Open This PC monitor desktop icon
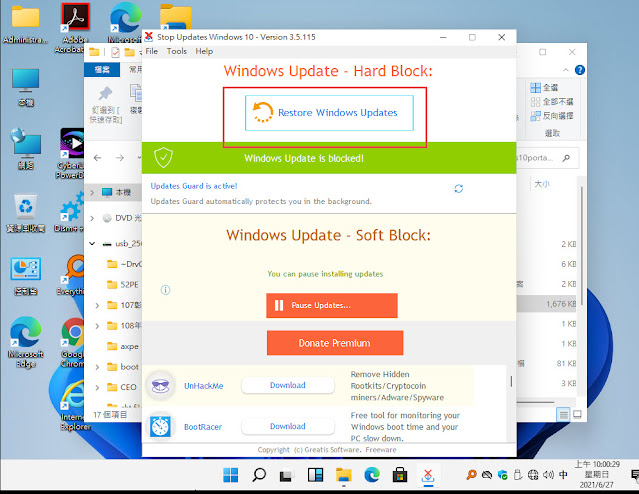The width and height of the screenshot is (639, 494). click(26, 88)
